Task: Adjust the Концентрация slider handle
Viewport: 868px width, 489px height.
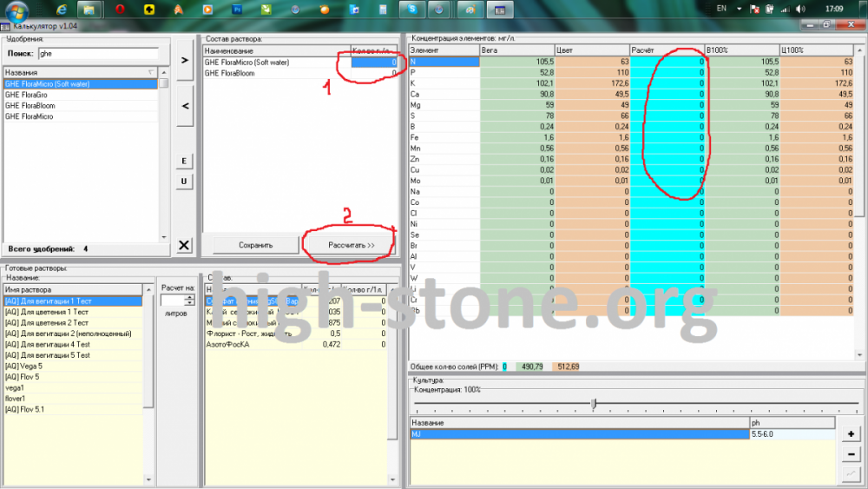Action: click(x=594, y=404)
